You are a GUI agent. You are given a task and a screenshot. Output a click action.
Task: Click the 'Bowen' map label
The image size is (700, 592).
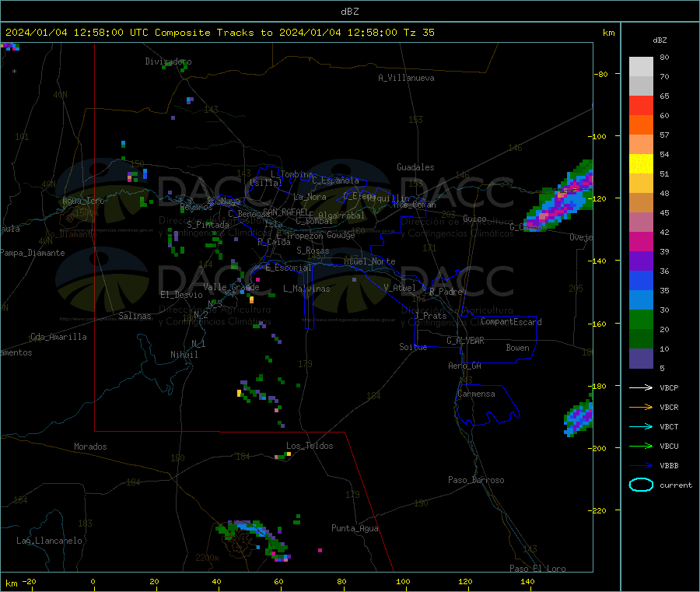[517, 349]
